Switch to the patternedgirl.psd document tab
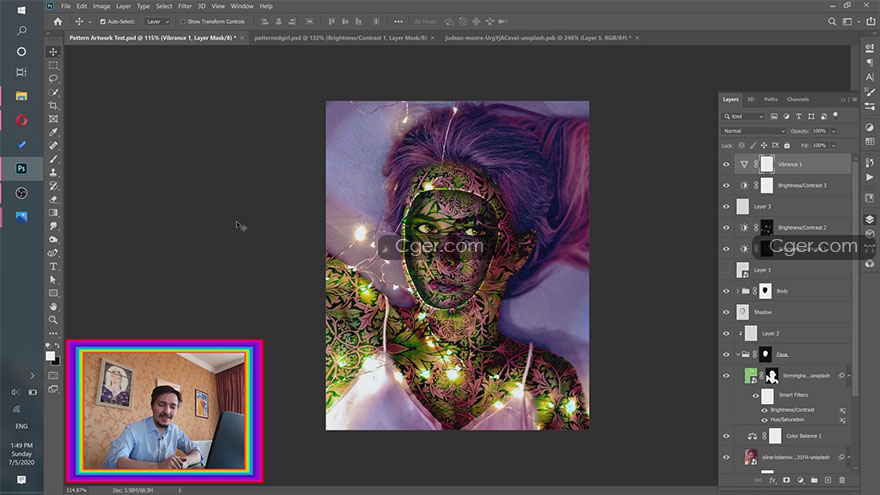880x495 pixels. point(340,38)
